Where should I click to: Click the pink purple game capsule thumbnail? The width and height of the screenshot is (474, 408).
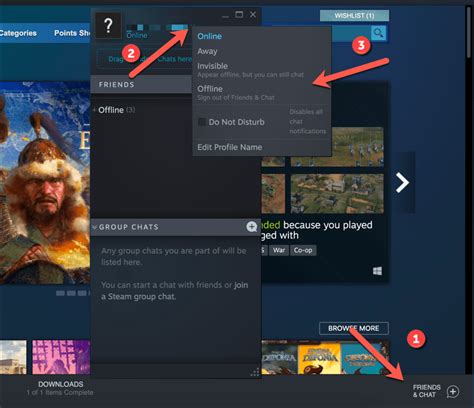click(x=61, y=357)
